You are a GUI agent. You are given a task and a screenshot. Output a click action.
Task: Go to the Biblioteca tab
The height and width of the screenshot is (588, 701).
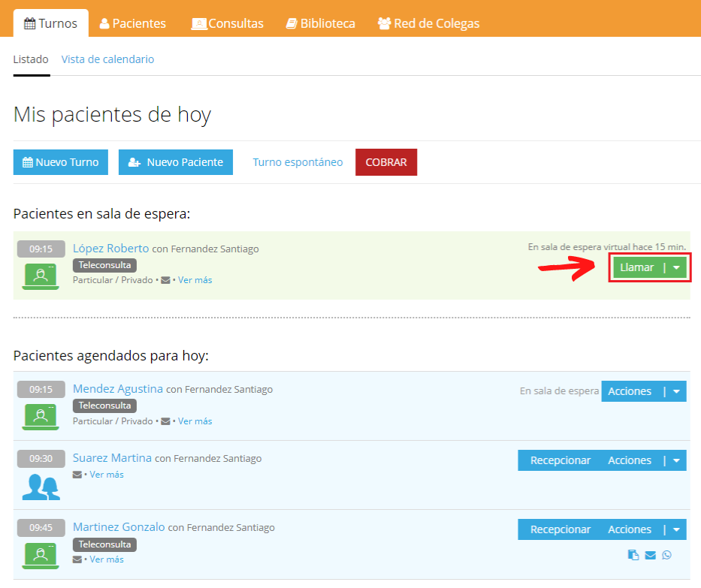click(321, 23)
